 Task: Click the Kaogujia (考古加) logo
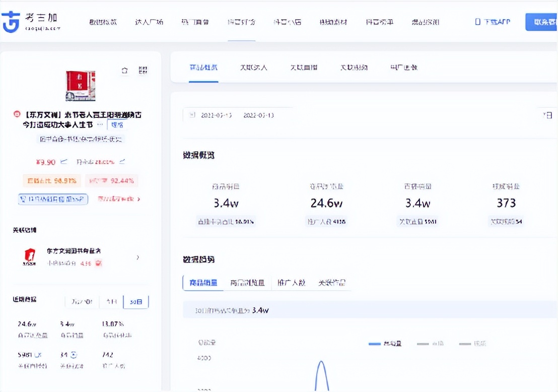[x=31, y=22]
